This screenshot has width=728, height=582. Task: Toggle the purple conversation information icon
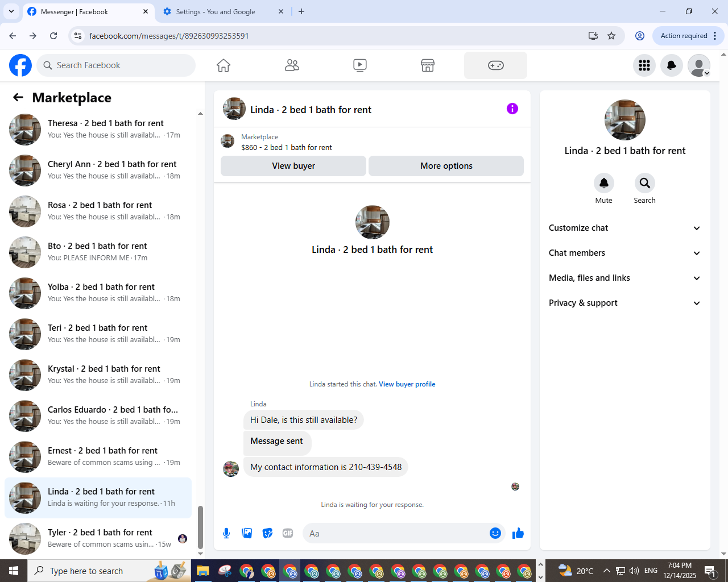point(512,109)
